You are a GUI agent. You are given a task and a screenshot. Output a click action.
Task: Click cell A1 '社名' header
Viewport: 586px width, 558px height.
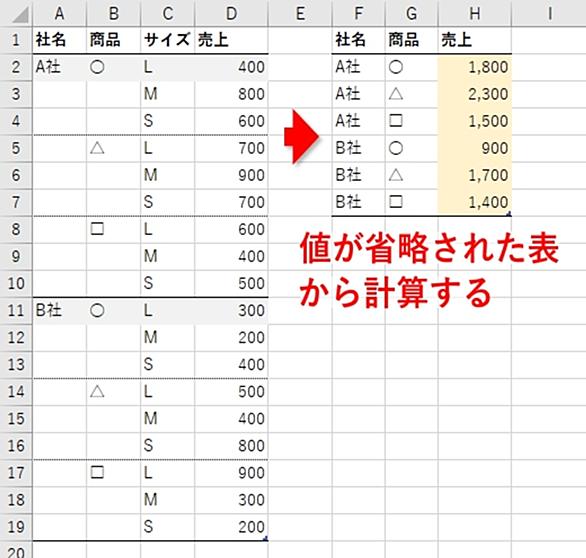(59, 40)
